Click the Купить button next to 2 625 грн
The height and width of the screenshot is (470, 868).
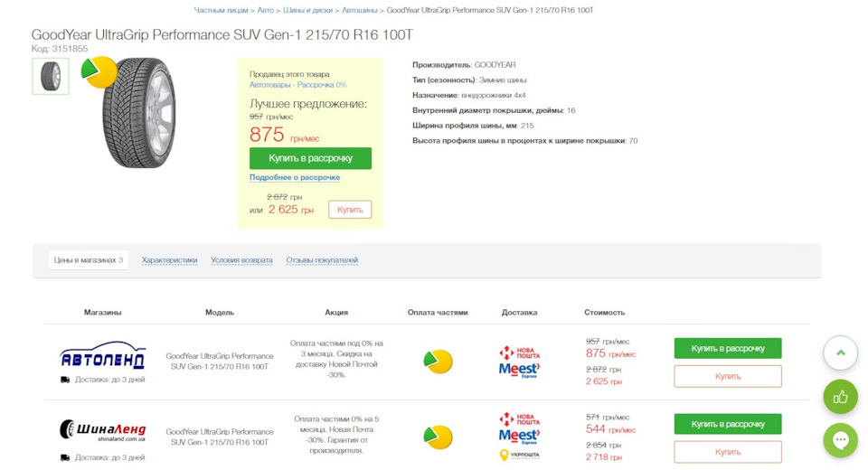(350, 210)
